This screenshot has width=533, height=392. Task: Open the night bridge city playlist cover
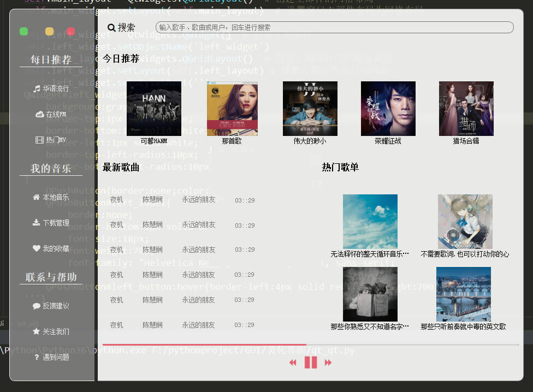pos(464,294)
